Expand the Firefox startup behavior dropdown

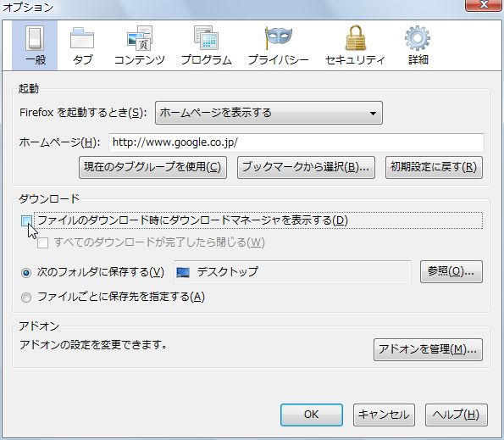[x=269, y=113]
